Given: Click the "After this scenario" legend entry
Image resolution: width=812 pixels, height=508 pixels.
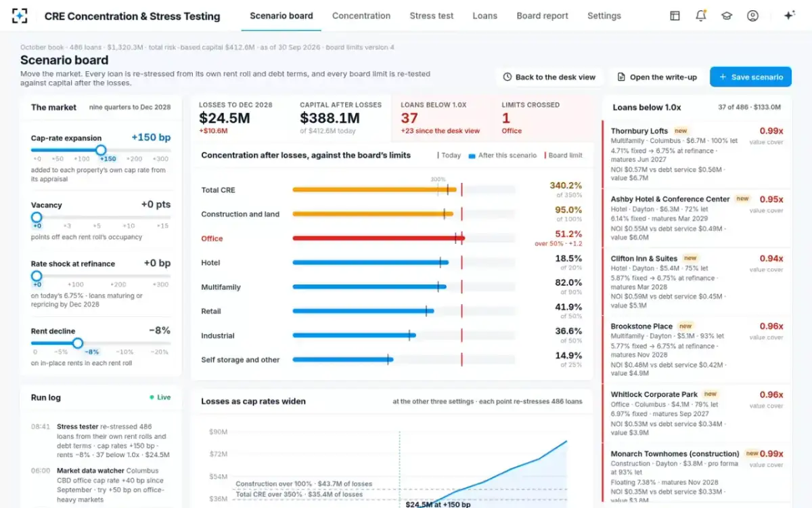Looking at the screenshot, I should click(x=503, y=155).
